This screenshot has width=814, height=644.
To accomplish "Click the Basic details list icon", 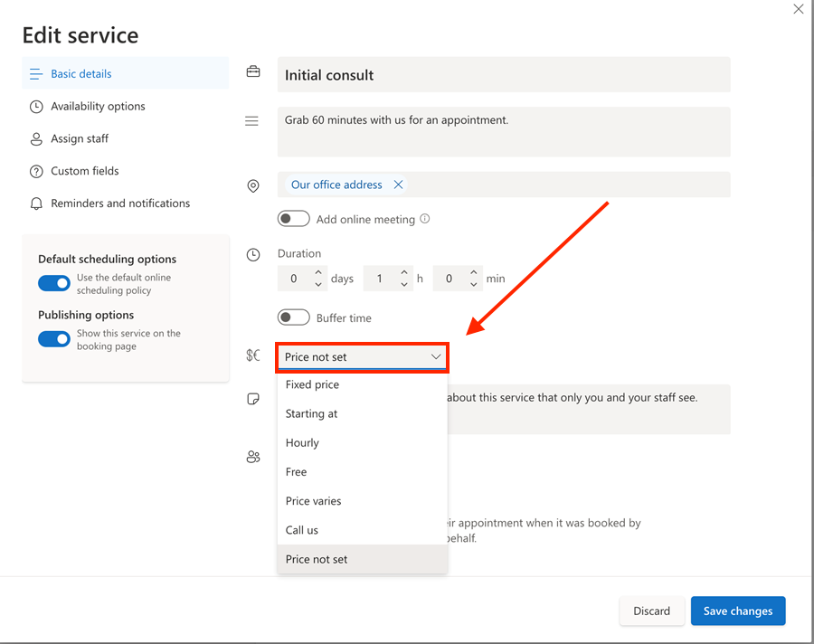I will click(x=36, y=74).
